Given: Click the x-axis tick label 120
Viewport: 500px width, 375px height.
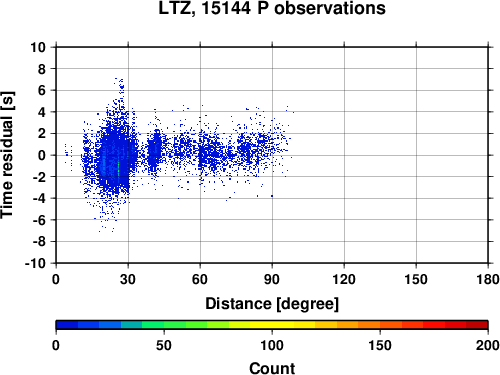Looking at the screenshot, I should point(344,279).
